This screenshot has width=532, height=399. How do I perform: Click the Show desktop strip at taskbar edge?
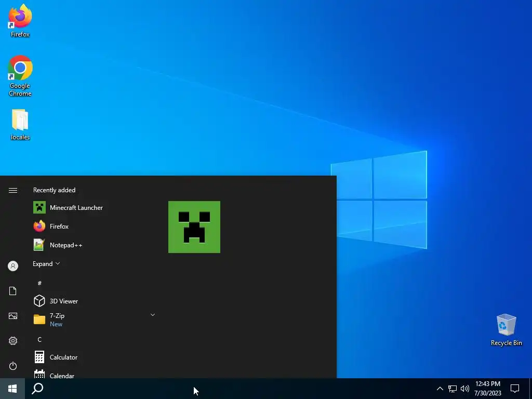pyautogui.click(x=530, y=389)
